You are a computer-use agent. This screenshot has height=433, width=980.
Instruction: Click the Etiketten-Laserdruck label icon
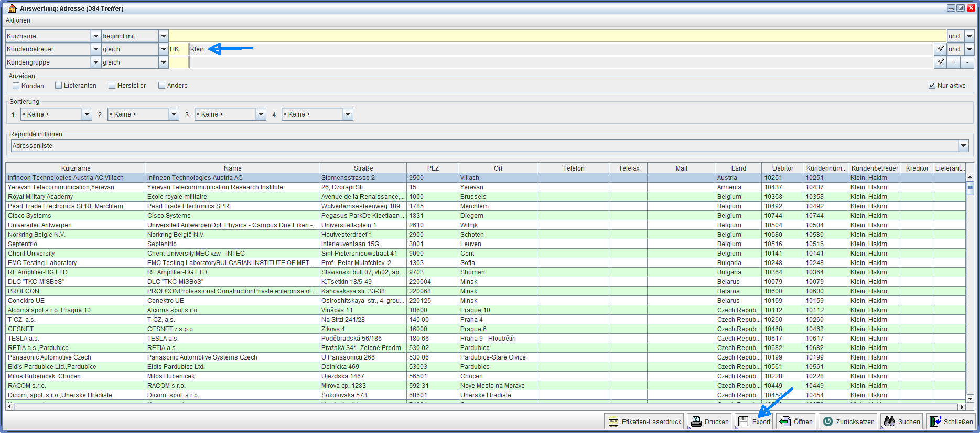[x=613, y=421]
